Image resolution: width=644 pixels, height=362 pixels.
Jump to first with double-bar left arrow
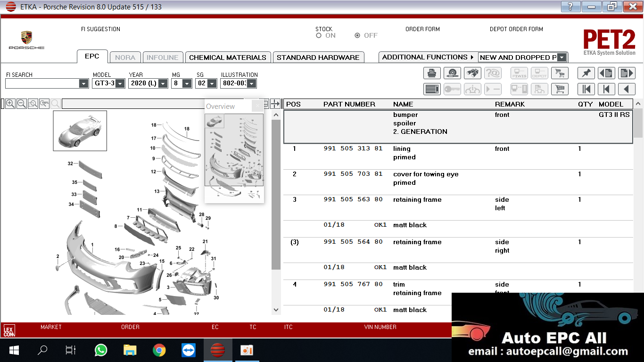(x=586, y=89)
